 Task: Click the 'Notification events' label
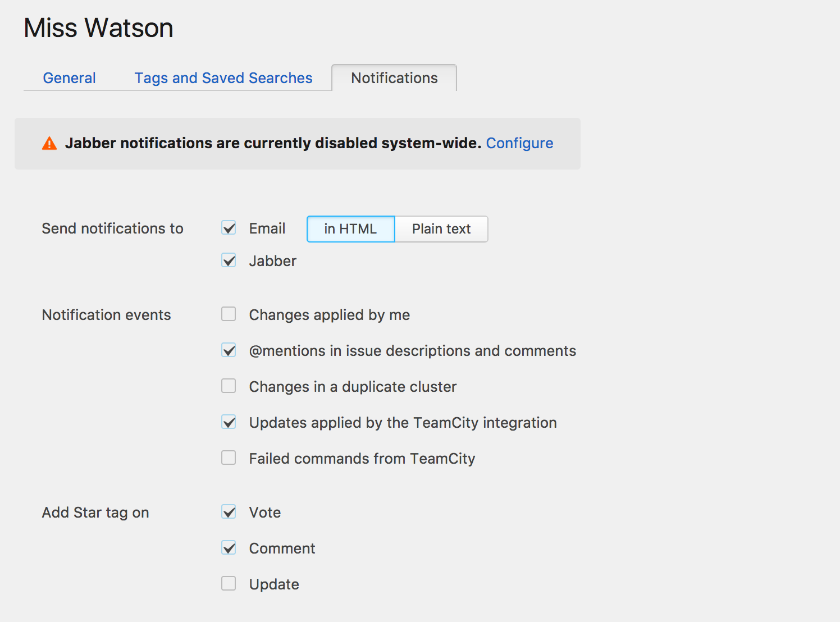(106, 315)
